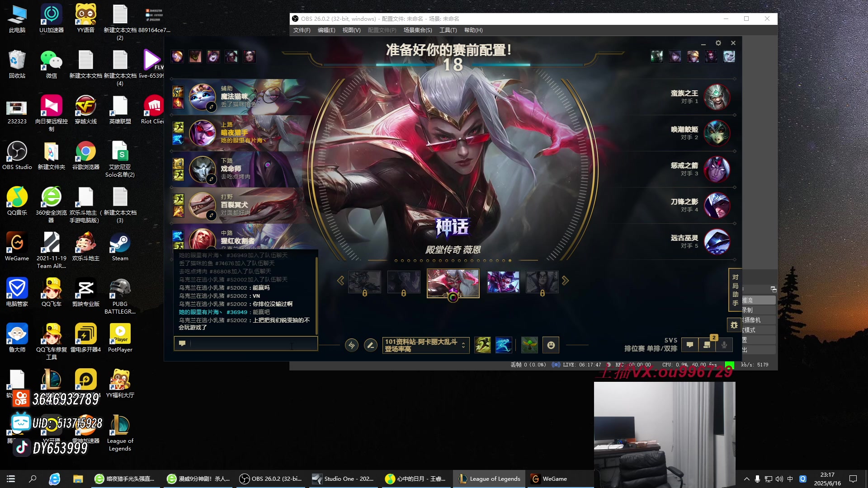
Task: Request swap with 百裂冥犬 teammate
Action: pos(211,216)
